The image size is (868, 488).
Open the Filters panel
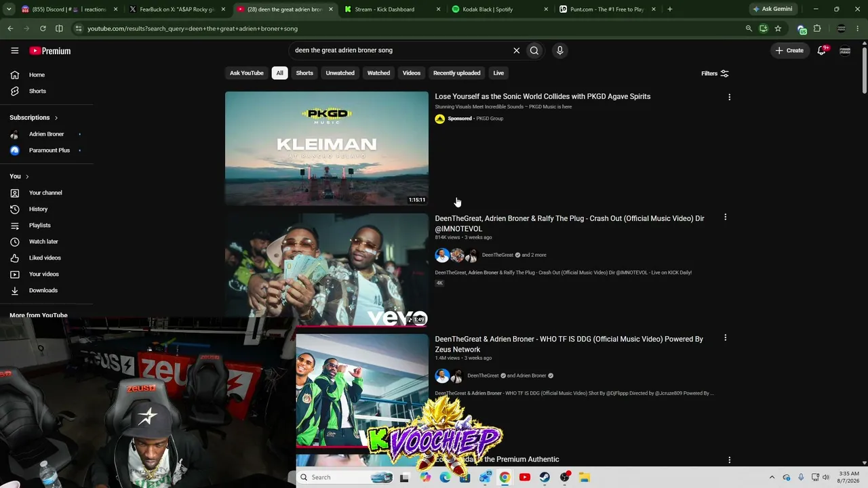coord(715,73)
